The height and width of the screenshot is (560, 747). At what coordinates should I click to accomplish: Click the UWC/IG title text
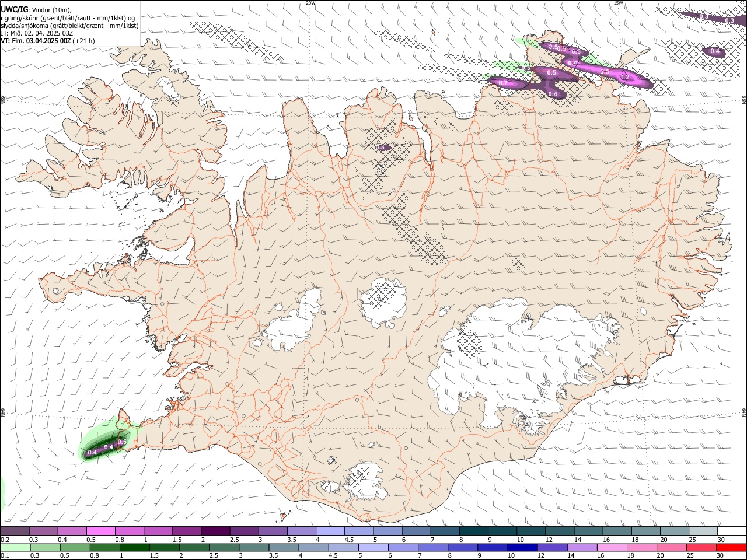click(x=13, y=9)
